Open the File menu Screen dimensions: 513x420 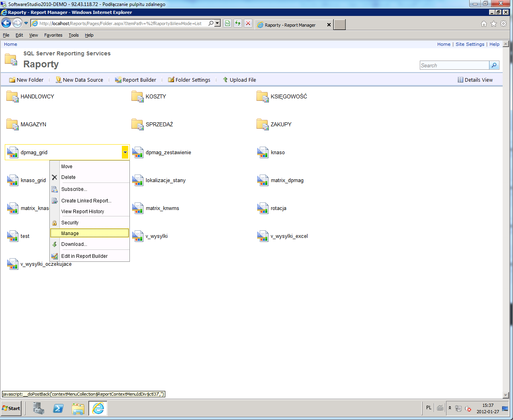pyautogui.click(x=6, y=35)
